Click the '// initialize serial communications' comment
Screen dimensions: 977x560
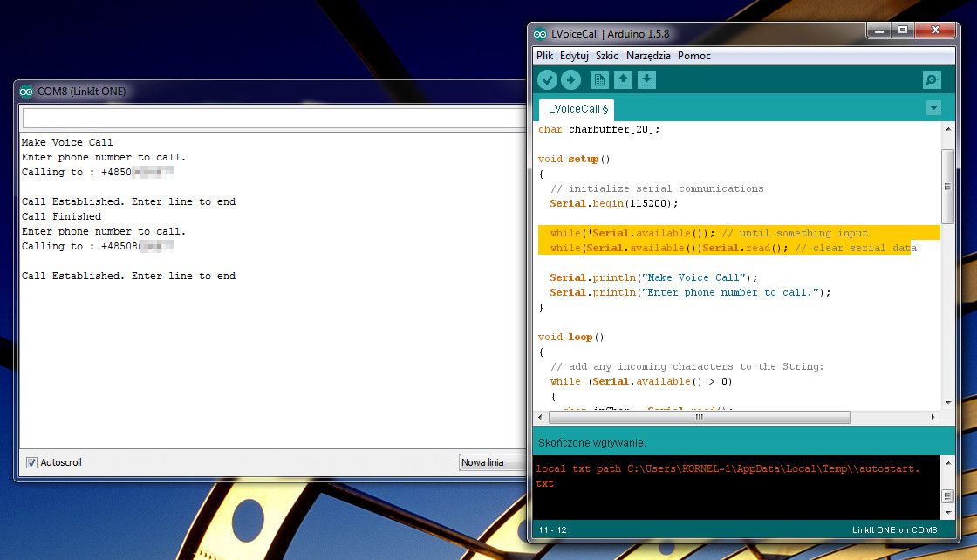pos(657,188)
